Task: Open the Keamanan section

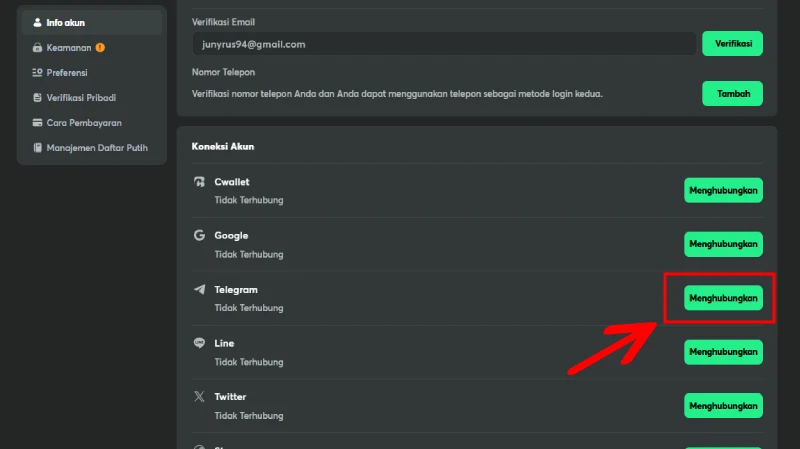Action: [92, 47]
